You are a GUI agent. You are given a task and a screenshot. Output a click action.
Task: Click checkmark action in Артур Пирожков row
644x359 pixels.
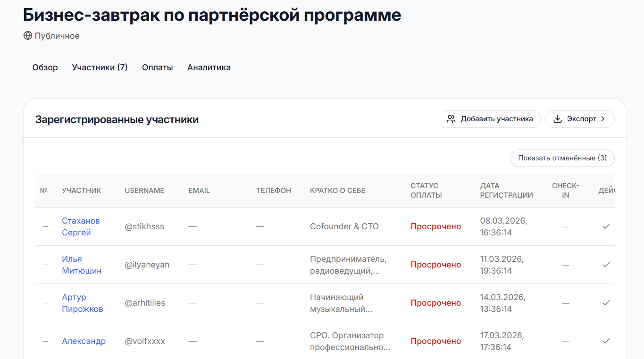(606, 303)
